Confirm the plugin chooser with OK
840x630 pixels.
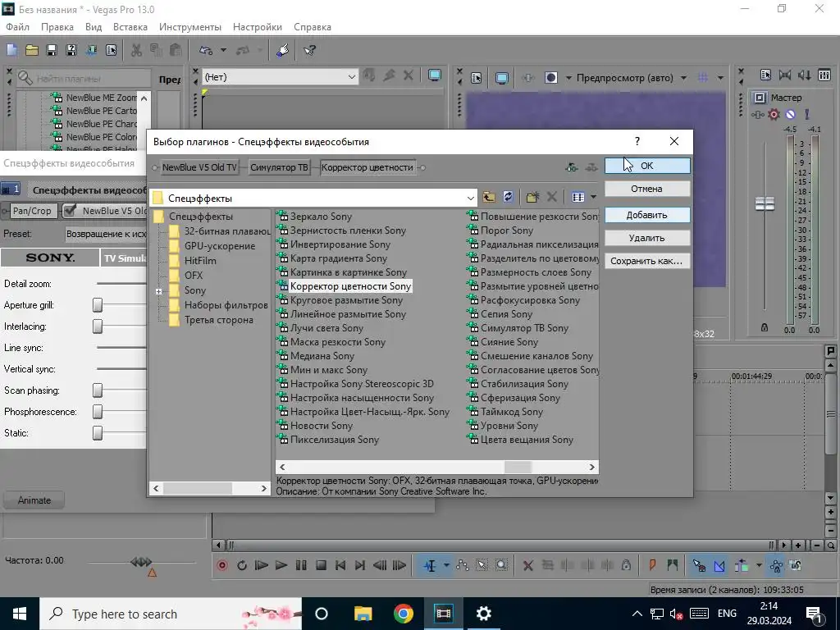point(647,166)
